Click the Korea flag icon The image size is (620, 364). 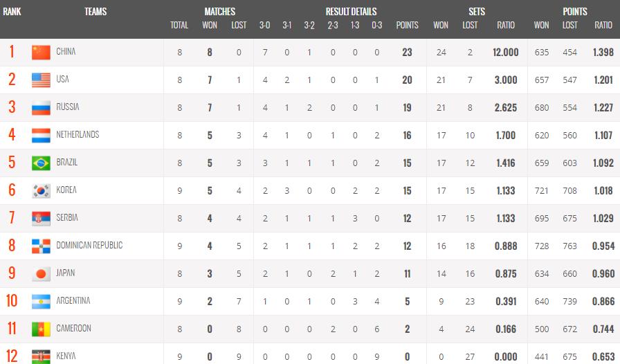click(x=41, y=191)
